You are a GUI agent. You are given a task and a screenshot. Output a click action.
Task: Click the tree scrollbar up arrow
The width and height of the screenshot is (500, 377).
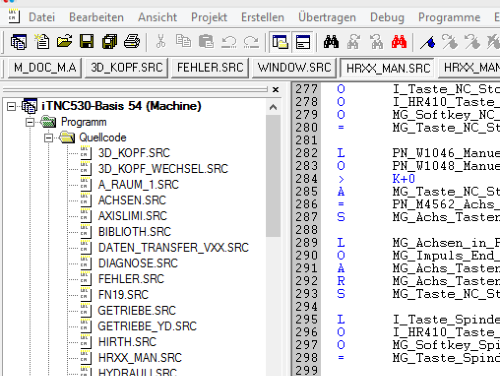tap(273, 107)
